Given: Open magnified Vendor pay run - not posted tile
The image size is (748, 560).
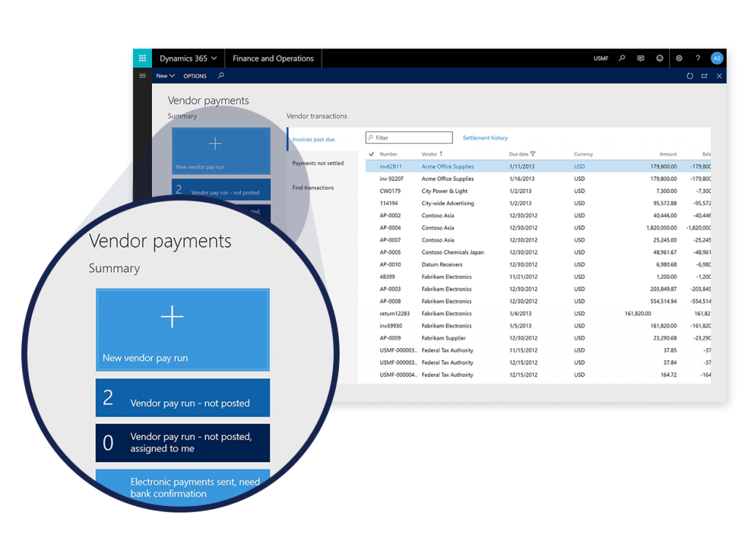Looking at the screenshot, I should coord(182,397).
